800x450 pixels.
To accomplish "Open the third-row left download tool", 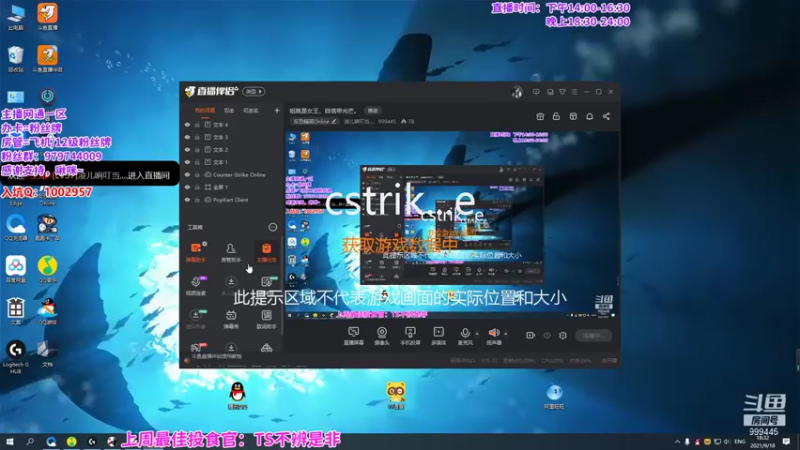I will click(x=196, y=318).
